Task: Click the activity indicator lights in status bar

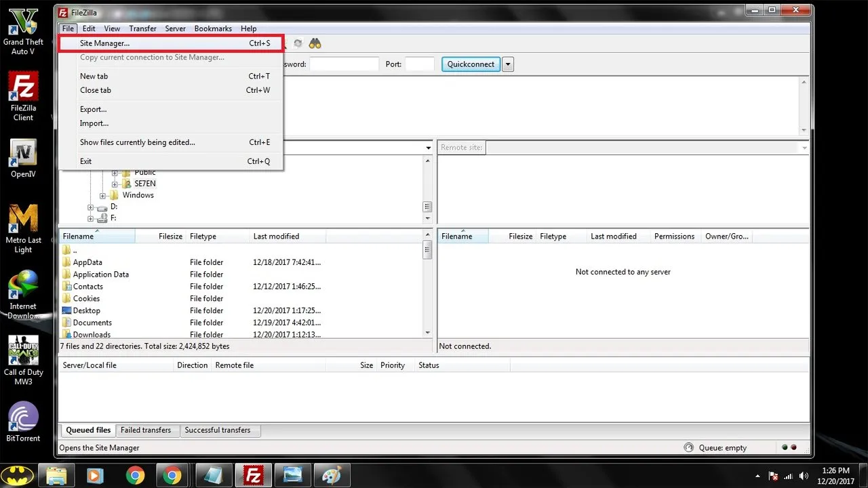Action: 789,447
